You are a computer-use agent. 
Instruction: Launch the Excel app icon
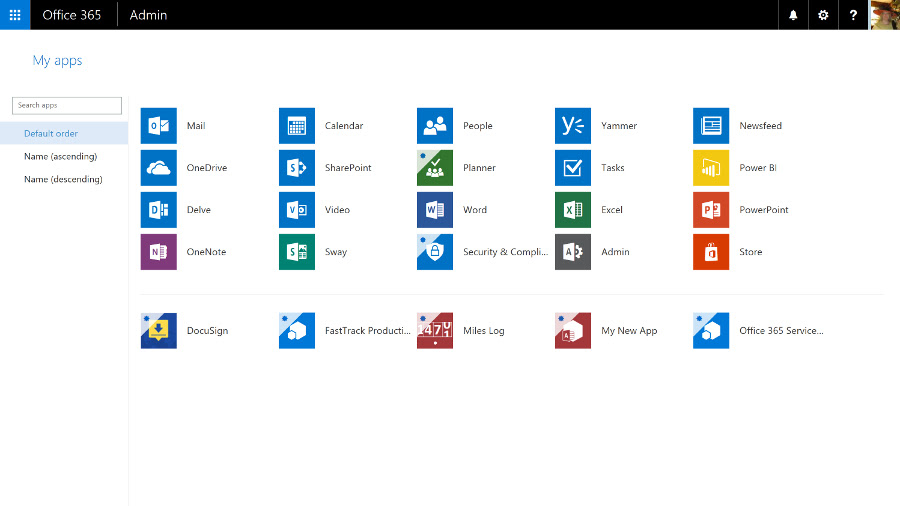(x=573, y=210)
